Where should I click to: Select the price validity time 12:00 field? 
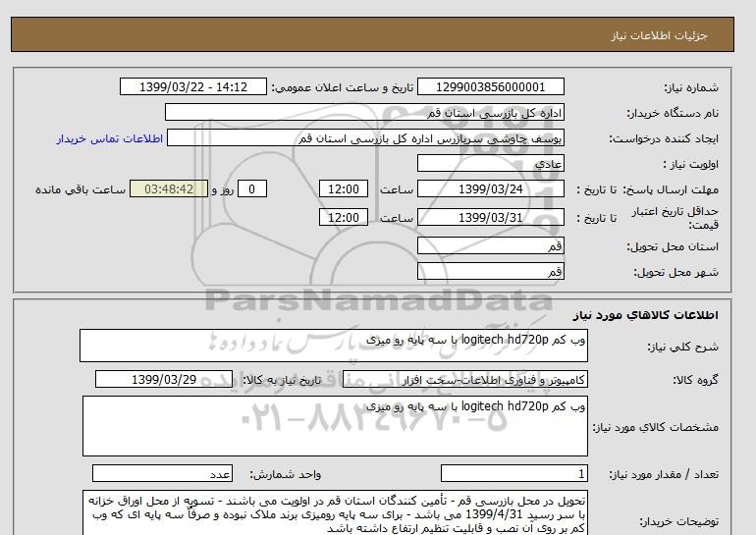pos(344,217)
